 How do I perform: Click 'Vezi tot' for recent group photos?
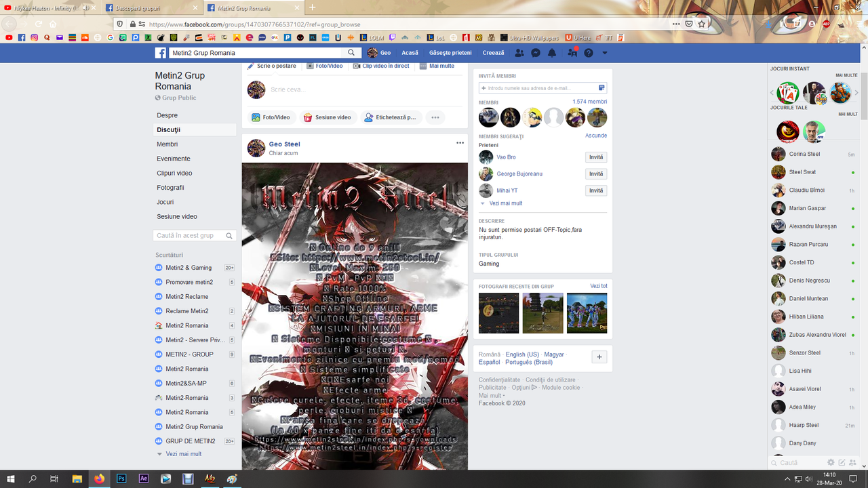pos(599,286)
